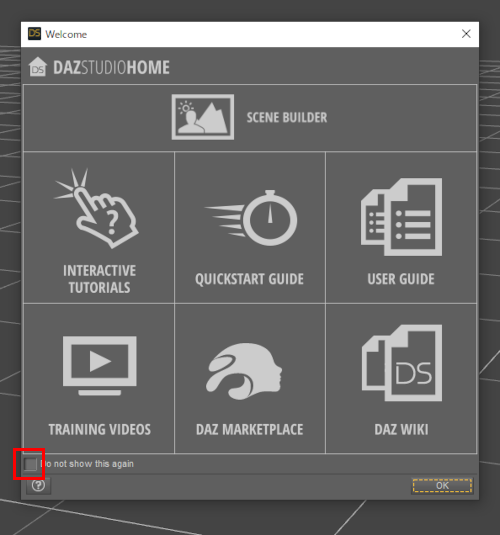Click the Training Videos monitor play icon

coord(100,366)
